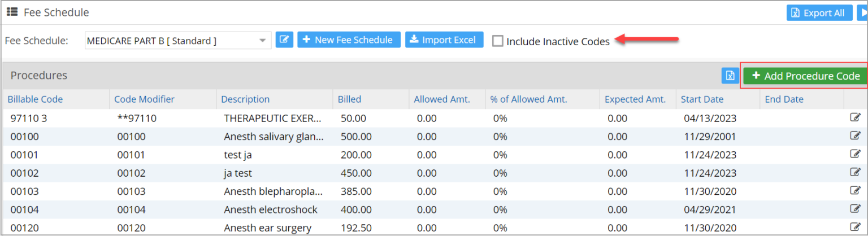The image size is (868, 236).
Task: Click the Export All button
Action: tap(819, 13)
